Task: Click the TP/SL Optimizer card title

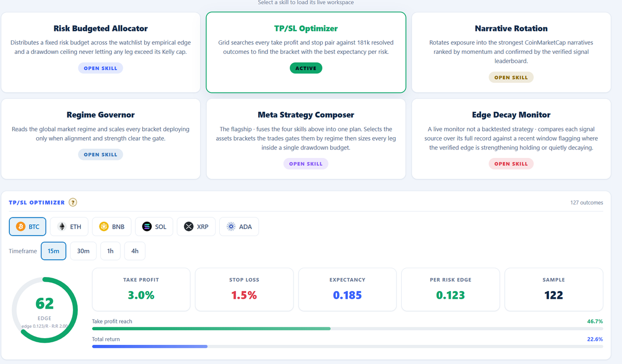Action: pos(306,28)
